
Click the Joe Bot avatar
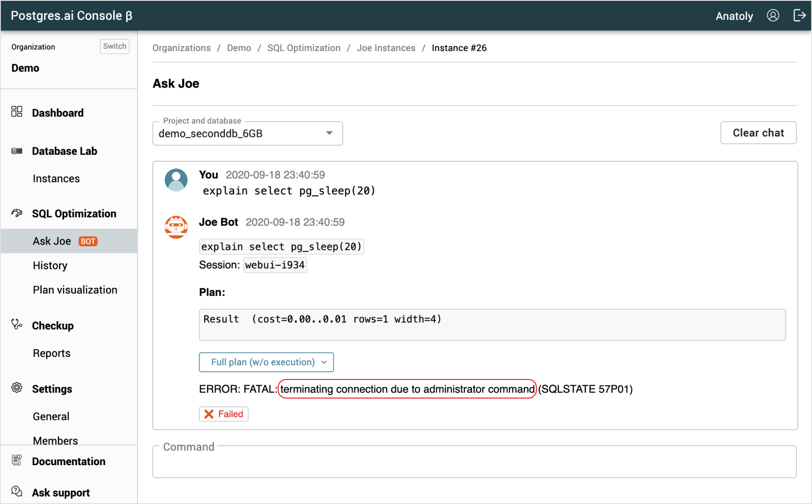tap(176, 227)
